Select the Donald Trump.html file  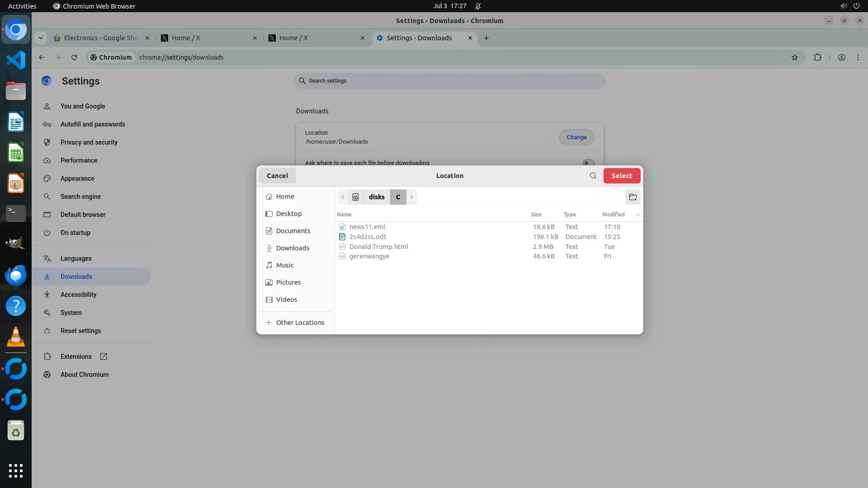pos(378,247)
